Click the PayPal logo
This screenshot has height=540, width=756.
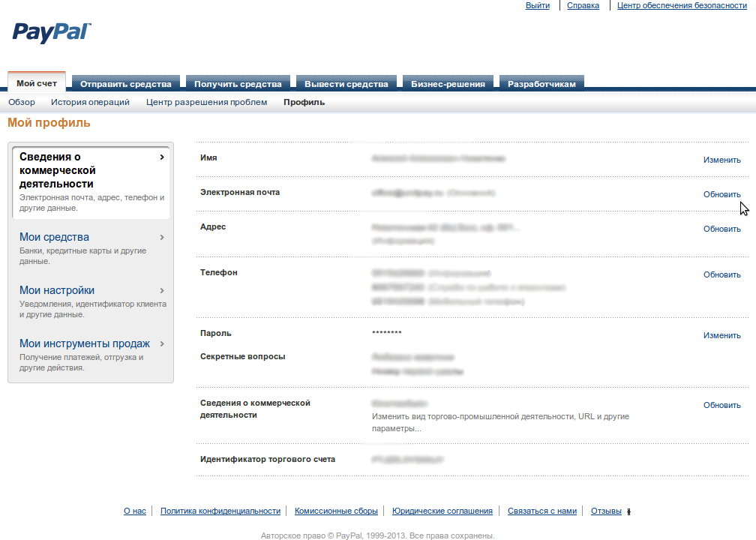52,33
